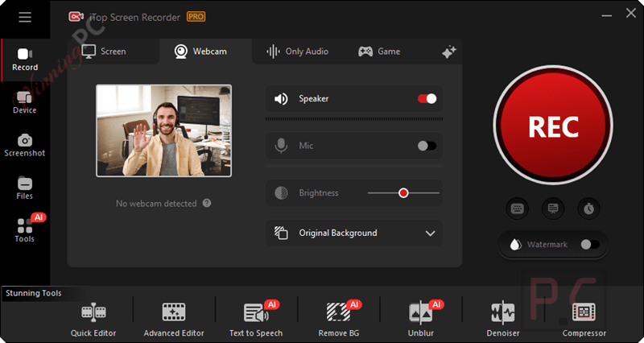Select Record in the sidebar
Image resolution: width=644 pixels, height=343 pixels.
point(25,60)
